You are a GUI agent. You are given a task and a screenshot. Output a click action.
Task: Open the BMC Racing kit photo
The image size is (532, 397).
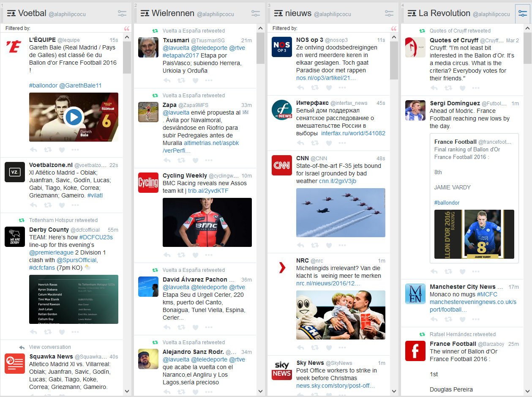(x=207, y=222)
